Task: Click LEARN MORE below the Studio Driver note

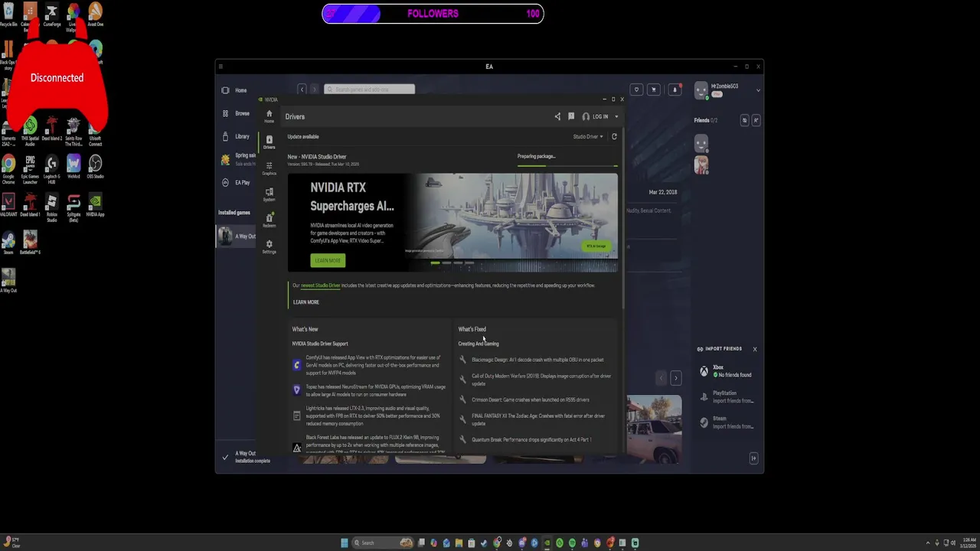Action: point(306,302)
